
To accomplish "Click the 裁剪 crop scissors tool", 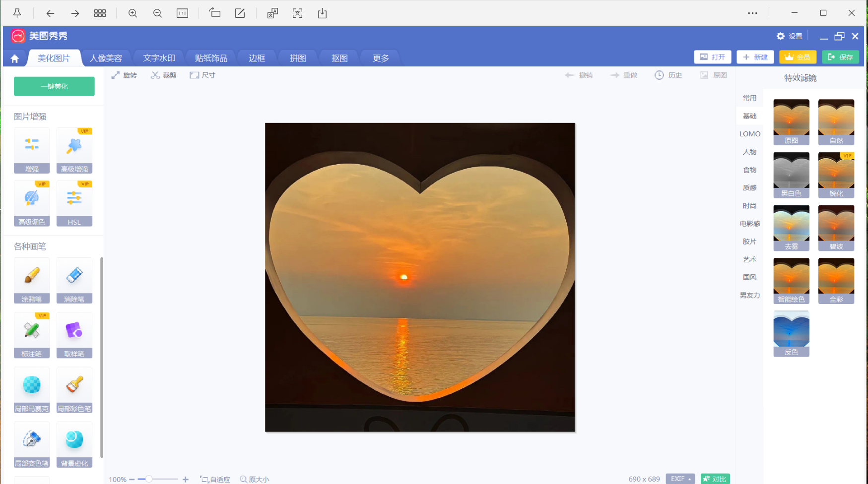I will coord(163,75).
